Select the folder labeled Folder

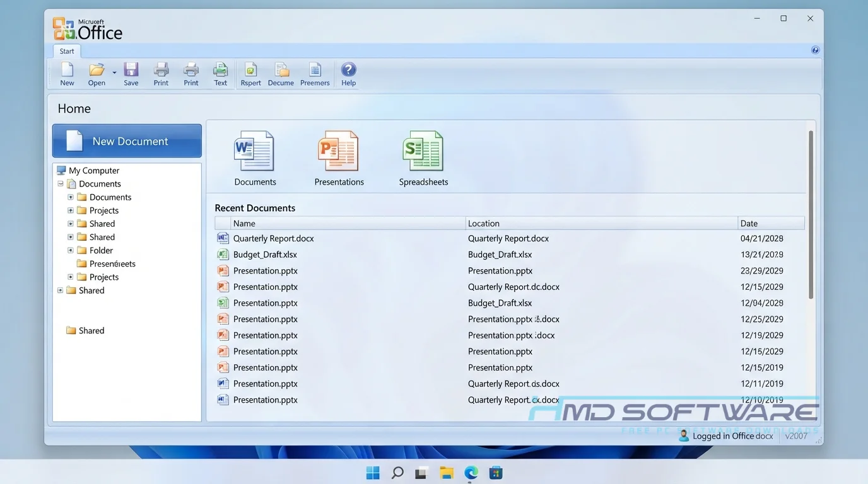coord(101,250)
